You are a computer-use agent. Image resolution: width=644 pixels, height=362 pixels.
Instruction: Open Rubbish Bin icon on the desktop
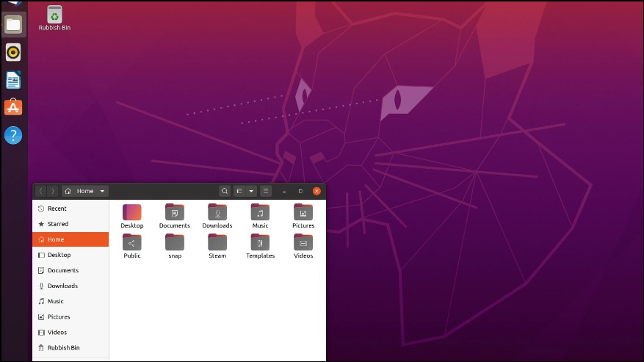coord(54,18)
